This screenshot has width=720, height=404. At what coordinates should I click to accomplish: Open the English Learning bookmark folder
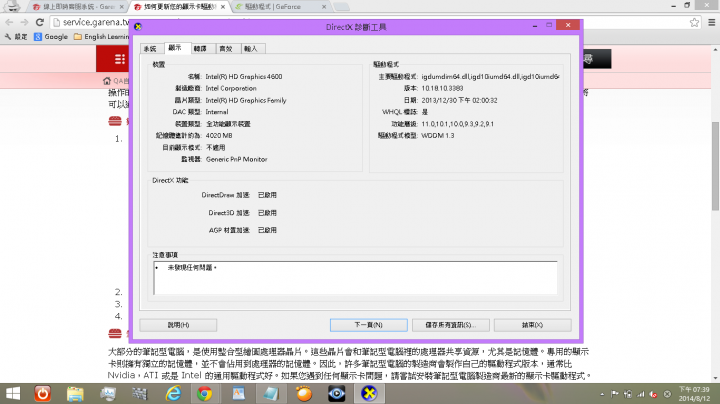101,36
